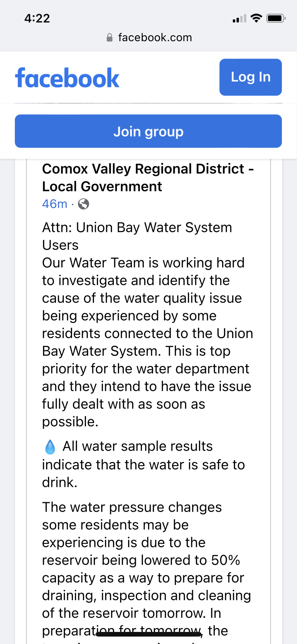Select the facebook.com address field
297x644 pixels.
(x=155, y=38)
